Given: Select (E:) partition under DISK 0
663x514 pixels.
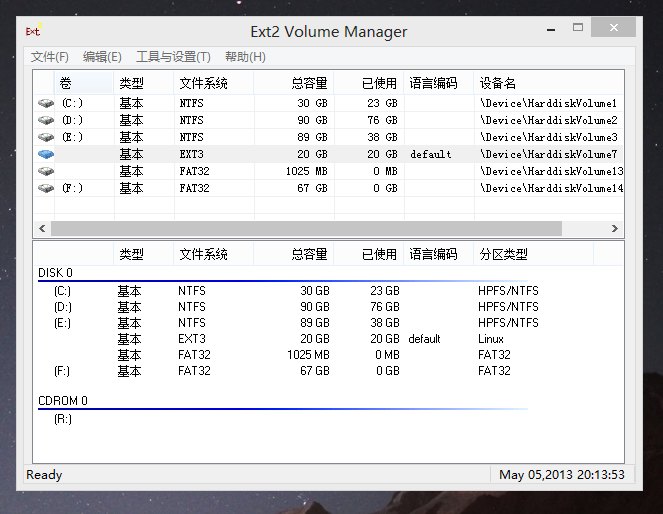Looking at the screenshot, I should click(62, 323).
